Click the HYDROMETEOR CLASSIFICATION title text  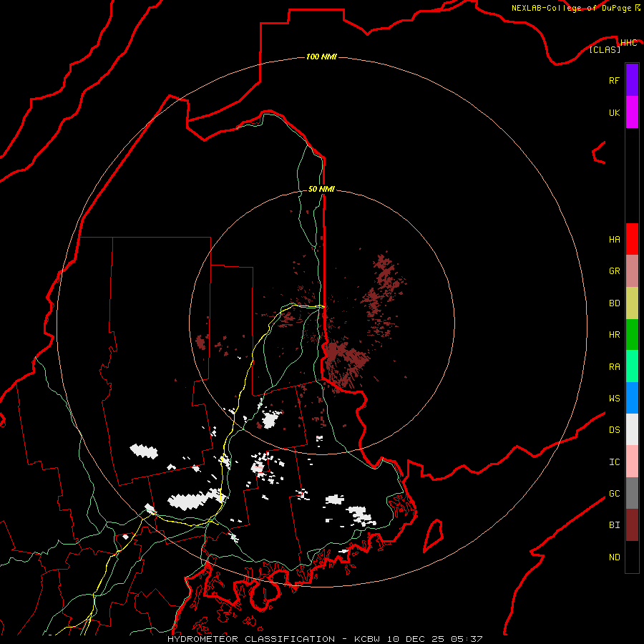click(x=251, y=639)
